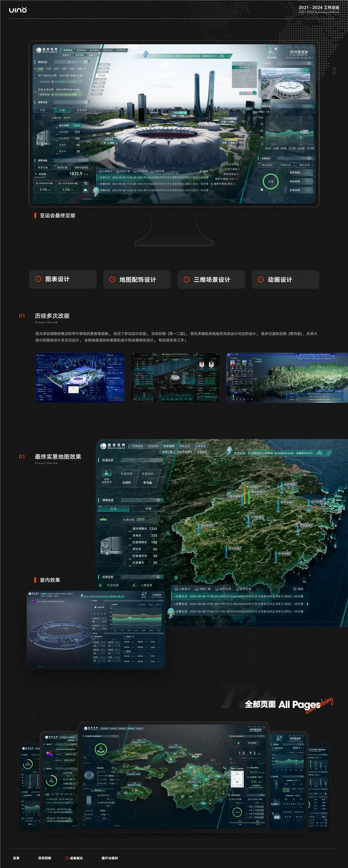Open the 室内效果 indoor dashboard preview
The width and height of the screenshot is (348, 868).
96,630
